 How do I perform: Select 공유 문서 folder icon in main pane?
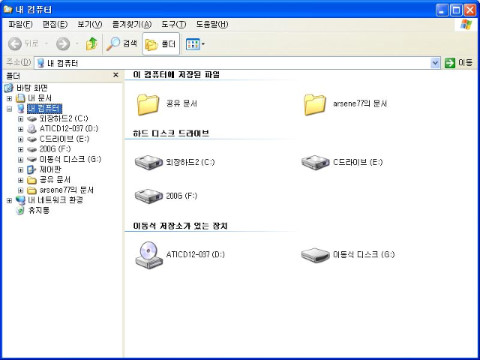[148, 104]
